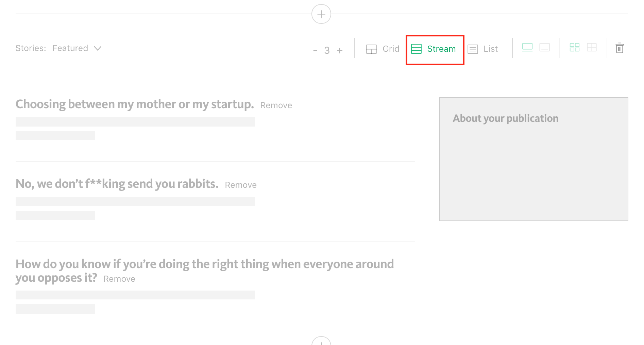Enable the spaced tiles icon (green)
Viewport: 644px width, 345px height.
(575, 47)
